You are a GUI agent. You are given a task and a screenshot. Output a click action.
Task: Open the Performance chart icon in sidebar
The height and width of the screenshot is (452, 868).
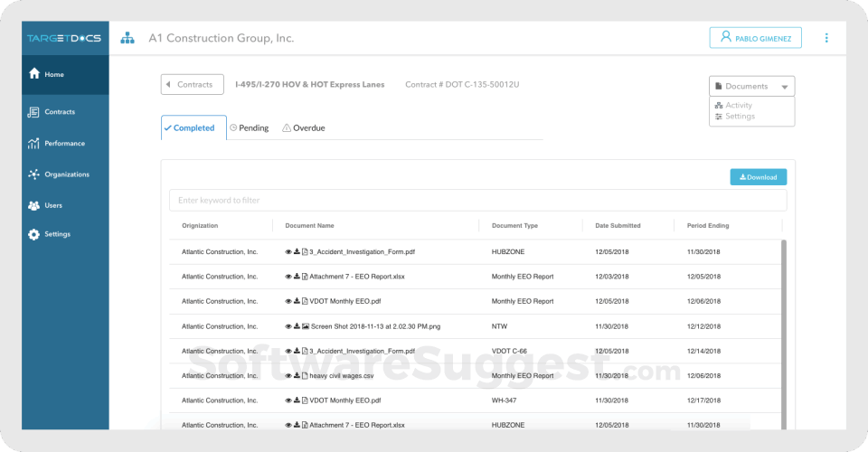coord(34,144)
